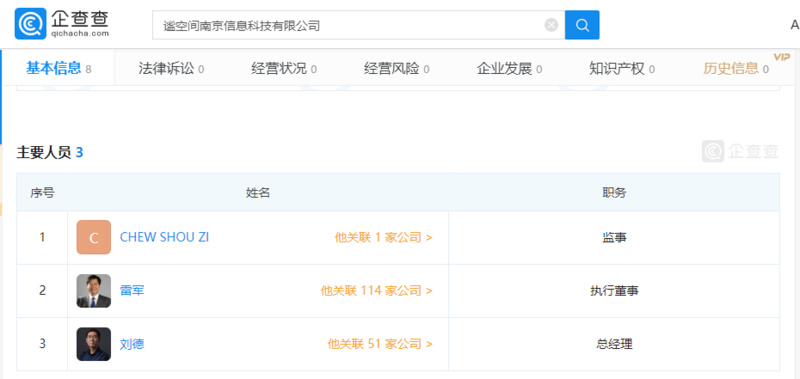
Task: Click the blue magnifier search button
Action: [582, 25]
